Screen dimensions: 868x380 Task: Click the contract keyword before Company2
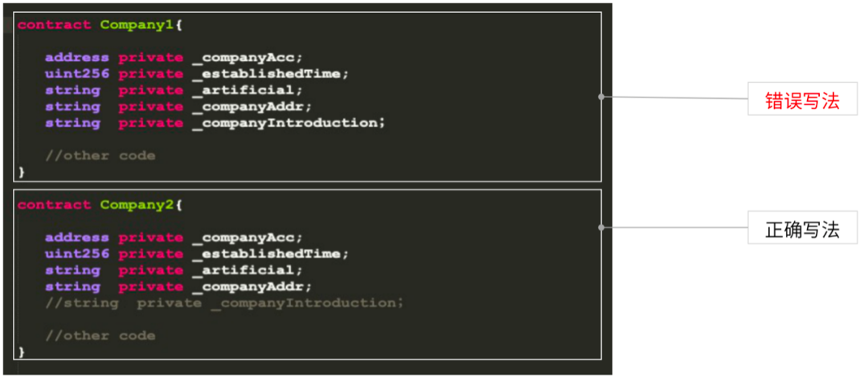(x=55, y=205)
